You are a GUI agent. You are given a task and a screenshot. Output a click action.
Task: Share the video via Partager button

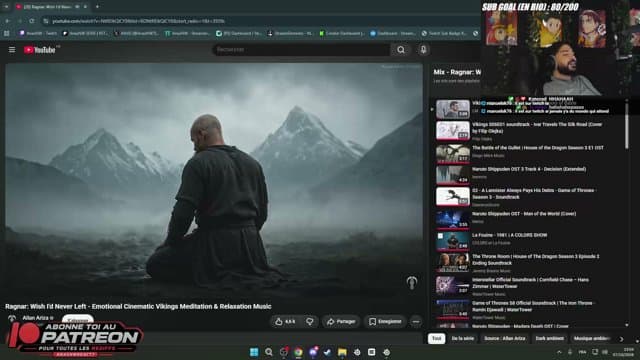point(341,322)
